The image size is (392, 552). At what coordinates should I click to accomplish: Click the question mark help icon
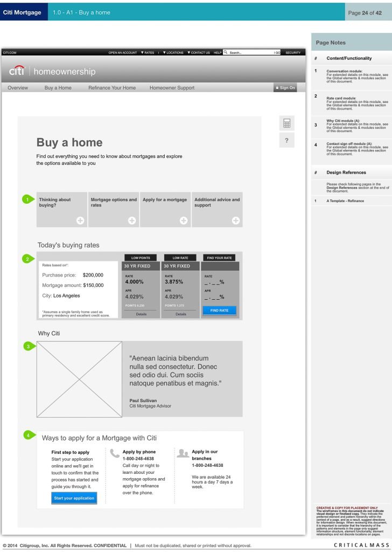point(286,141)
